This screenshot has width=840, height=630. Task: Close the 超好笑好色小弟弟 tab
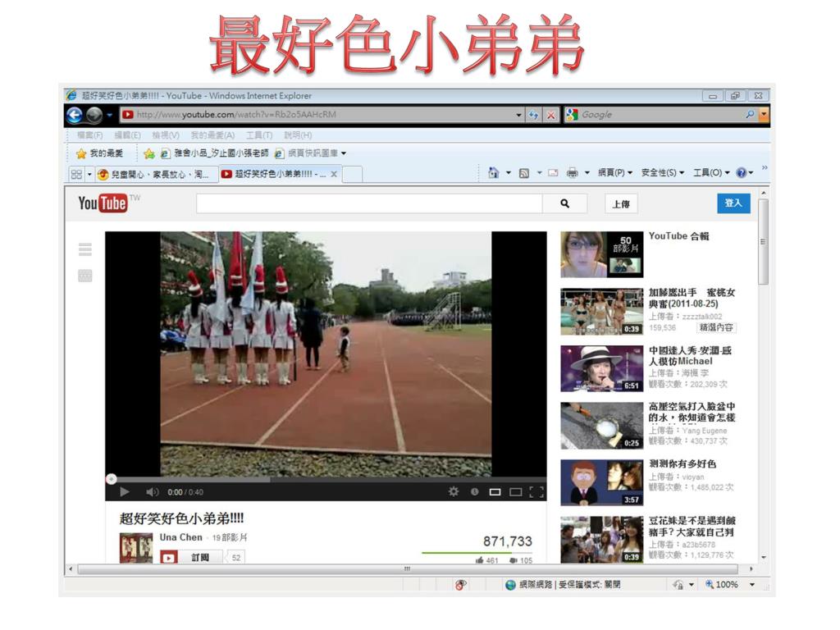pyautogui.click(x=334, y=174)
